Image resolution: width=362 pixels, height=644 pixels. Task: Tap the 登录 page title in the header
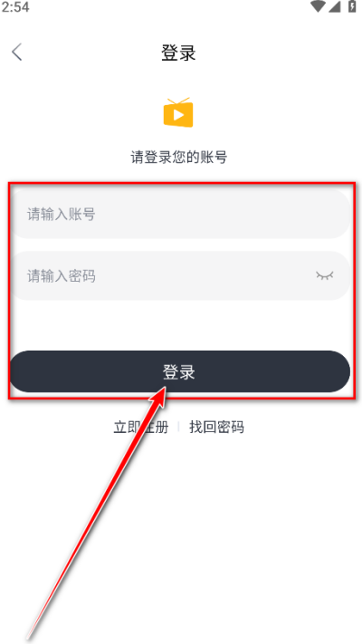tap(178, 53)
